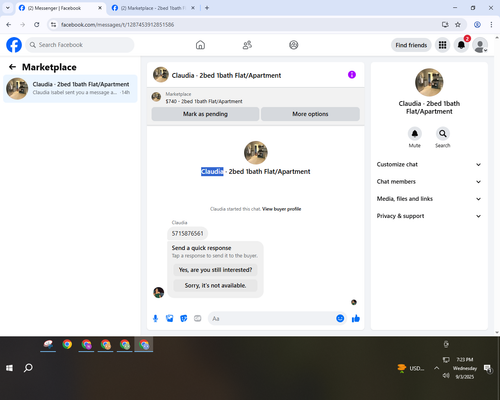Expand the Customize chat section
Image resolution: width=500 pixels, height=400 pixels.
429,164
